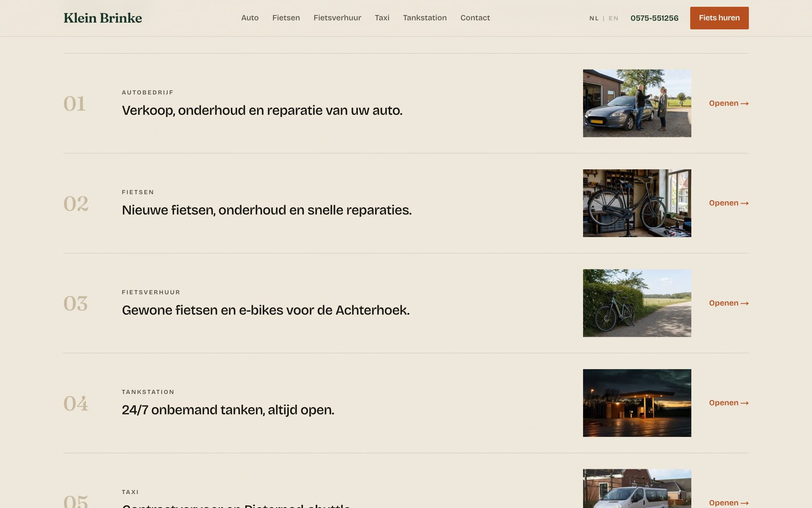Open the Auto menu item
Screen dimensions: 812x508
pyautogui.click(x=250, y=18)
